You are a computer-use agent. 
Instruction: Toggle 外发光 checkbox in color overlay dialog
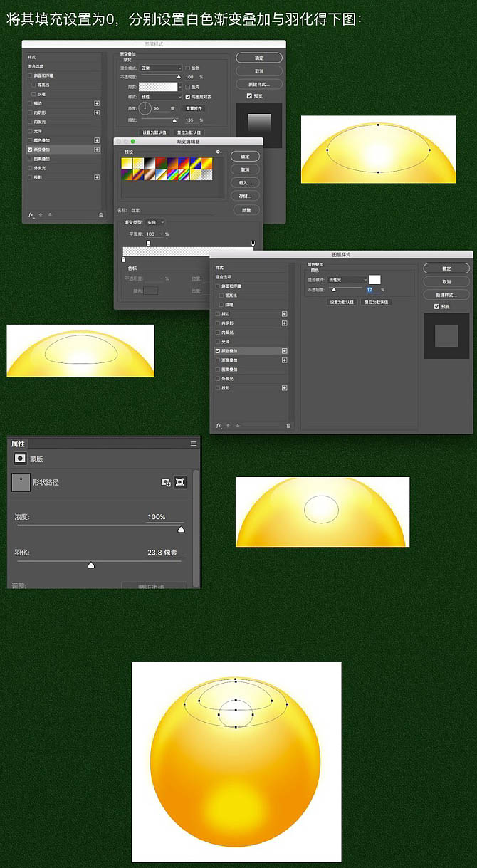pyautogui.click(x=218, y=379)
